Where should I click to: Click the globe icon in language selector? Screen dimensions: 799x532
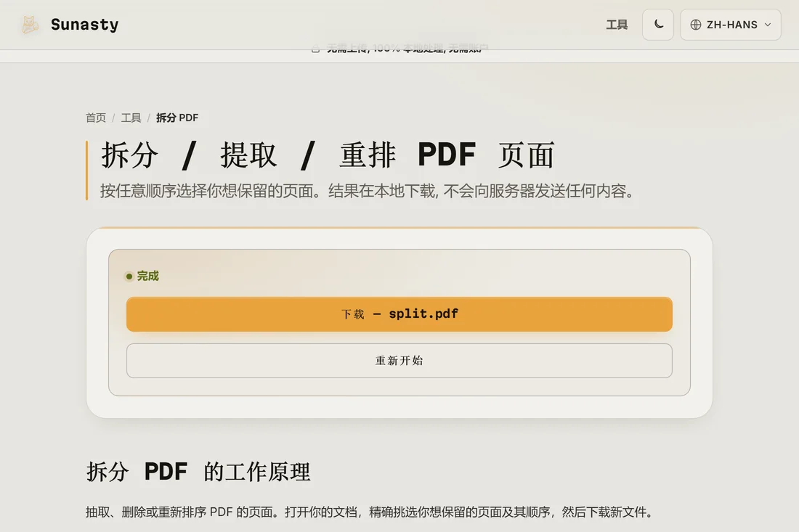click(x=696, y=25)
